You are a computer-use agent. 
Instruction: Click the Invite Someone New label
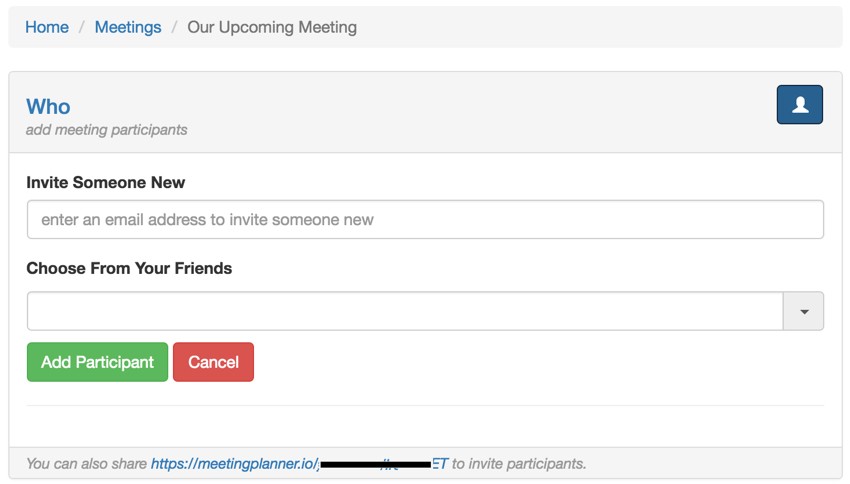pyautogui.click(x=106, y=182)
